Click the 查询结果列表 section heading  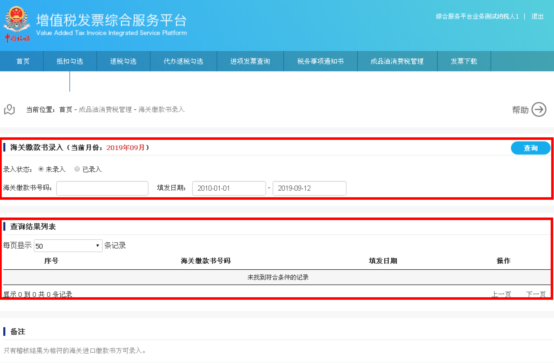click(x=33, y=227)
